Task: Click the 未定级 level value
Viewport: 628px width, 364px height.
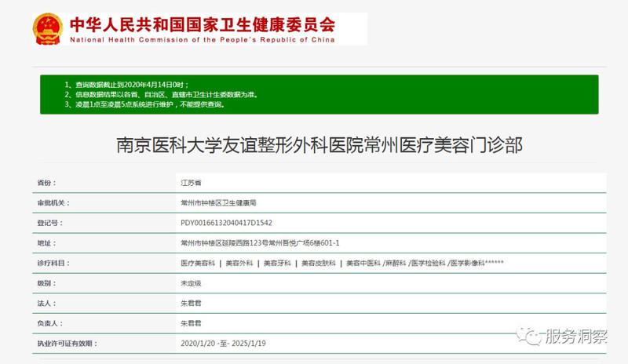Action: [x=191, y=283]
